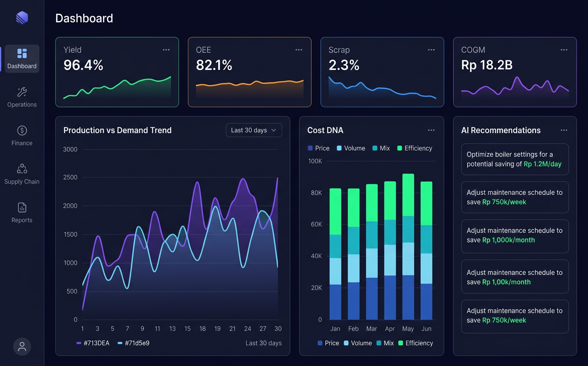This screenshot has width=588, height=366.
Task: Open the Scrap card options menu
Action: click(432, 50)
